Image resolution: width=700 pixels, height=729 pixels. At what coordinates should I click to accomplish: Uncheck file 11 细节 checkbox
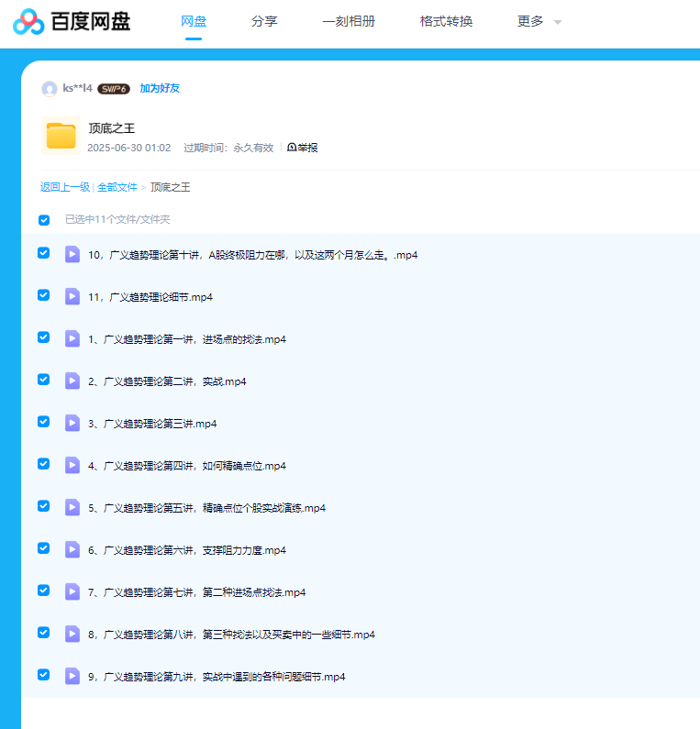click(44, 295)
